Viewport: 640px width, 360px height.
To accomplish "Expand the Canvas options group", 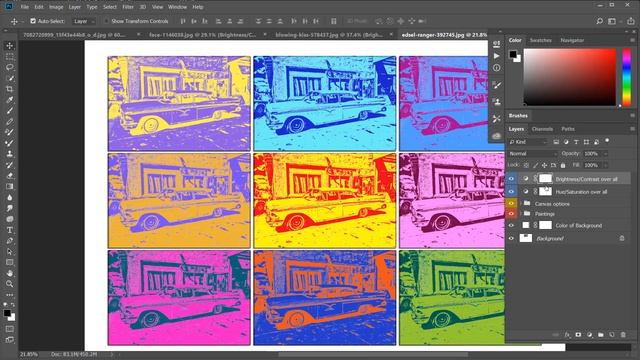I will coord(521,203).
